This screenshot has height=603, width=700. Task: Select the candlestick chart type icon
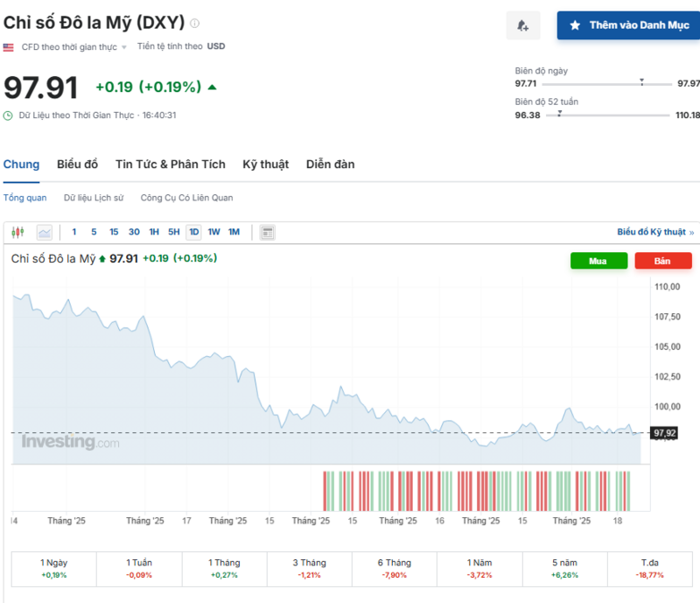point(16,231)
